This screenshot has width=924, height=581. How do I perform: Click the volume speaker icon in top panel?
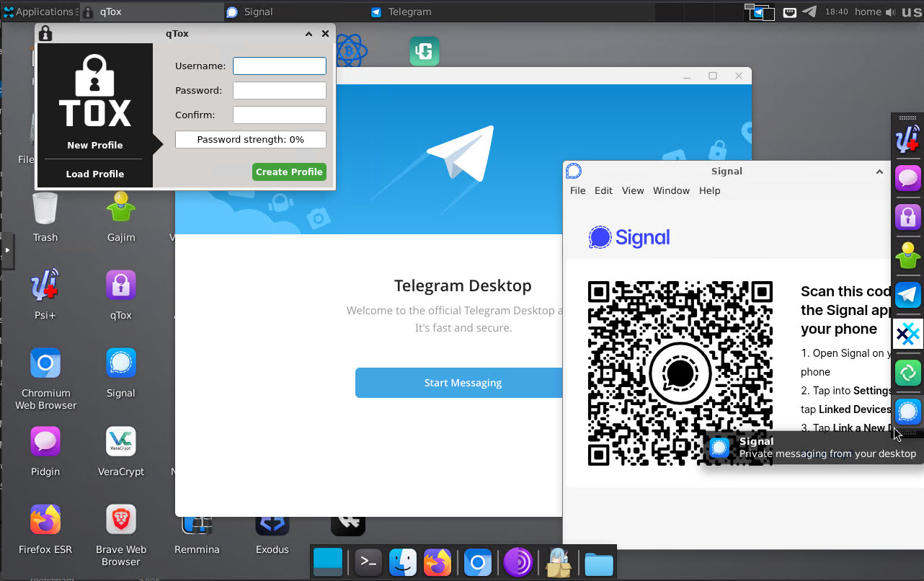[x=892, y=12]
